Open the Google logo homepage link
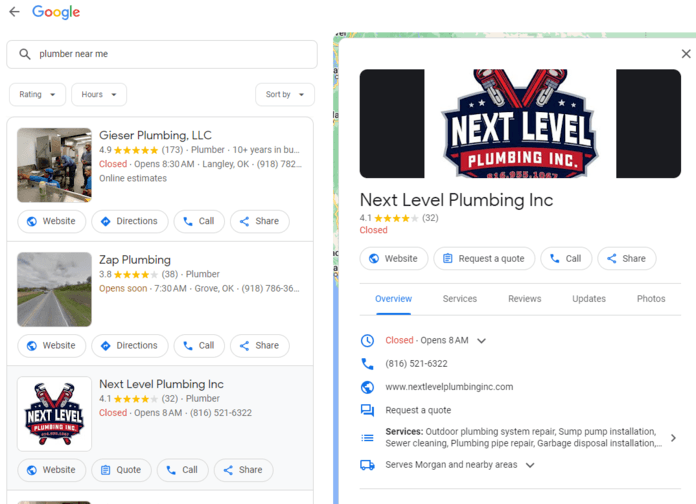The height and width of the screenshot is (504, 696). (56, 12)
